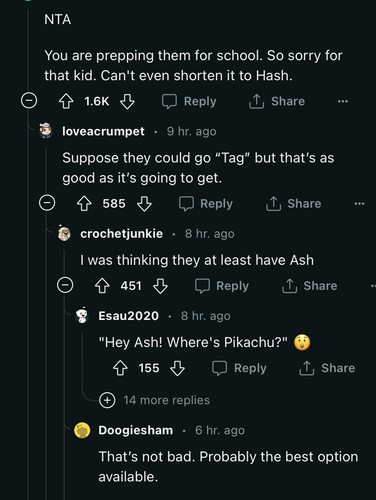View crochetjunkie's avatar picture

click(64, 233)
